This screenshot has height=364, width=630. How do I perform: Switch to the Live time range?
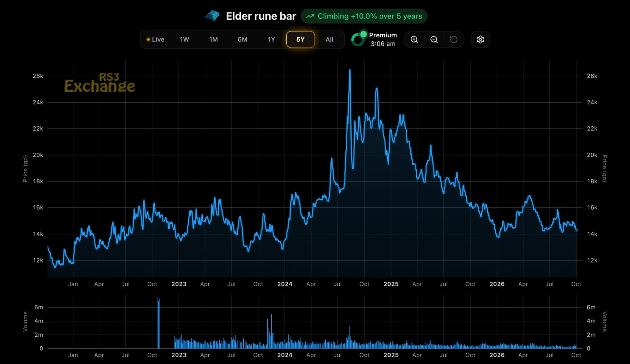pos(156,39)
